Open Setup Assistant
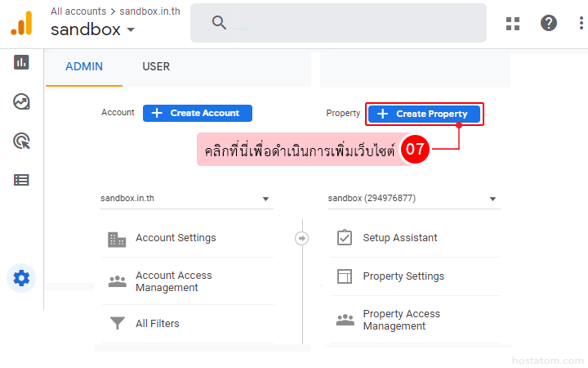The height and width of the screenshot is (368, 588). click(399, 238)
